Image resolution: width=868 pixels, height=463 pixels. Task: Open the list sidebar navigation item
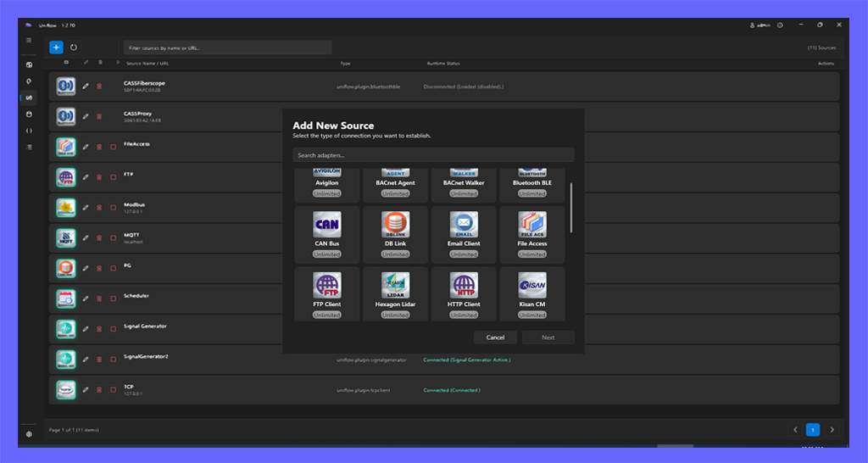29,148
